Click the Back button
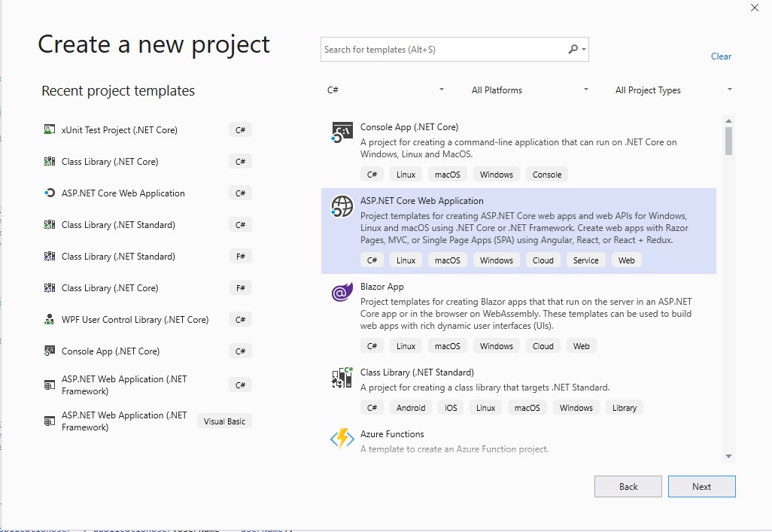This screenshot has width=772, height=532. point(628,486)
